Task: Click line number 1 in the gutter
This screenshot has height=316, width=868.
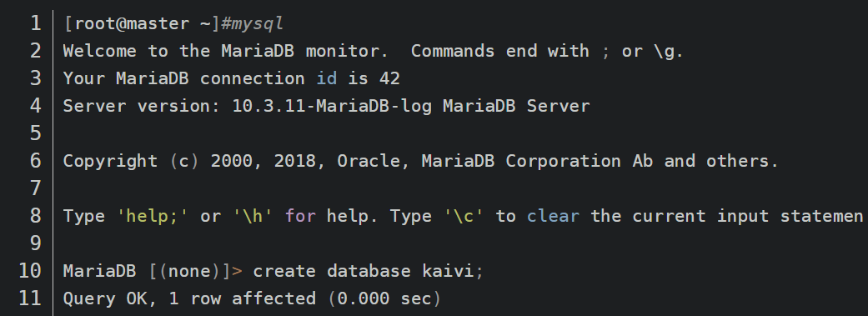Action: pos(35,23)
